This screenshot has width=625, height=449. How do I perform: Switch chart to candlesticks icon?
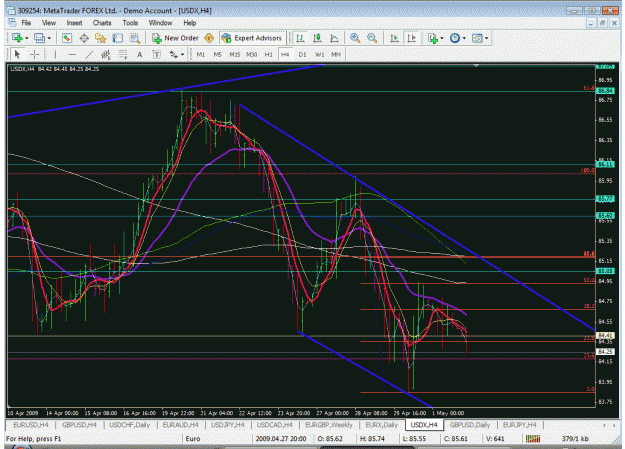click(x=317, y=38)
